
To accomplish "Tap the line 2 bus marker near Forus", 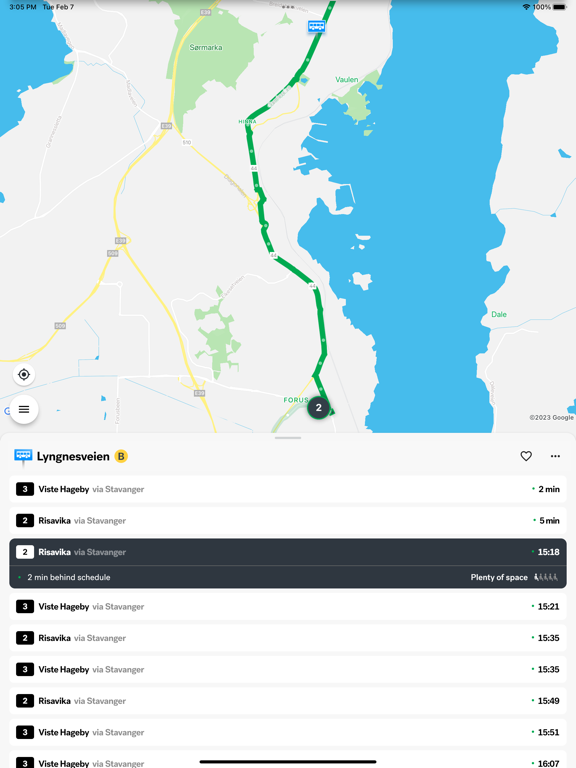I will [318, 408].
